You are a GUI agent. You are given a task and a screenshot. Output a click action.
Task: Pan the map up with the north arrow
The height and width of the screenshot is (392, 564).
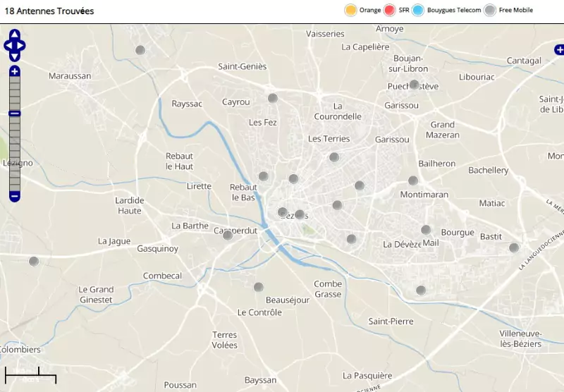[x=15, y=35]
